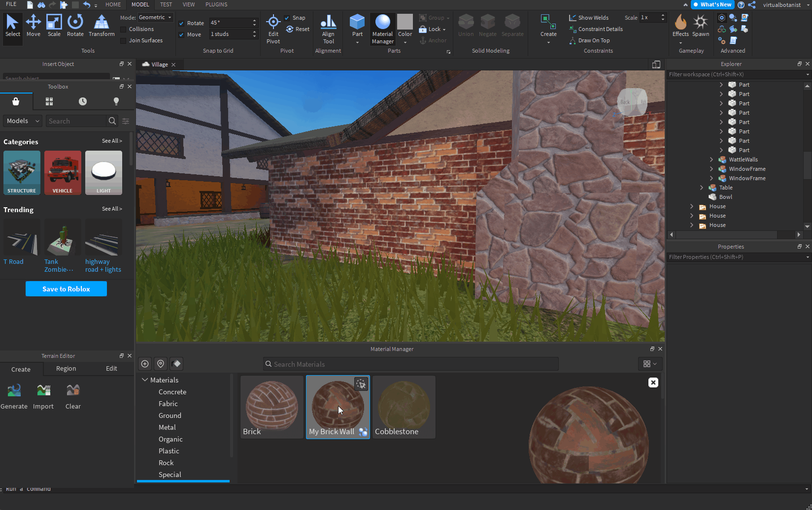The image size is (812, 510).
Task: Enable the Collisions checkbox
Action: click(x=123, y=30)
